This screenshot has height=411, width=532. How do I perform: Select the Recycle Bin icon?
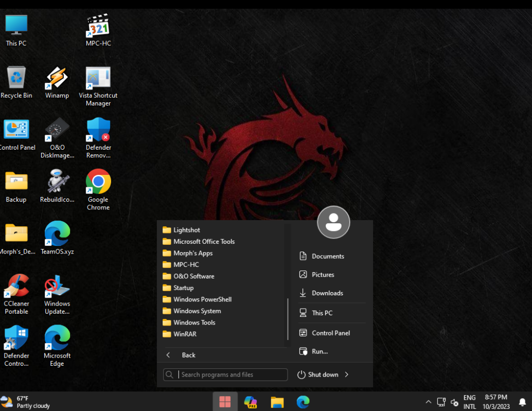16,82
